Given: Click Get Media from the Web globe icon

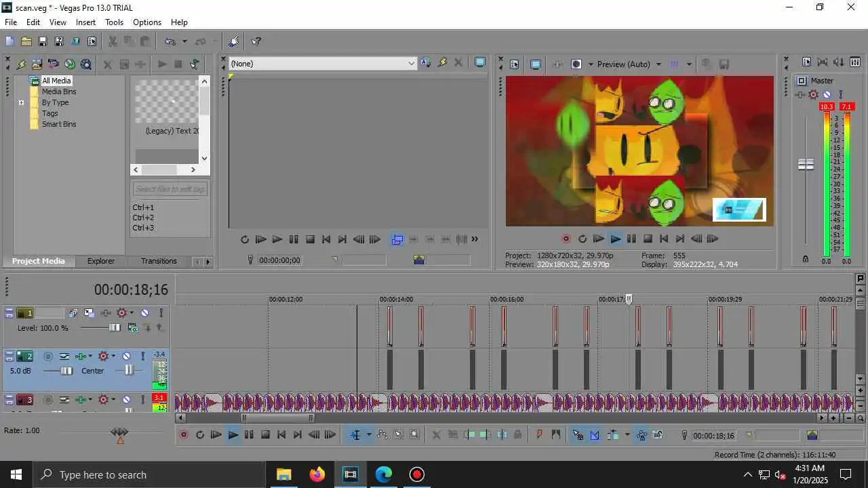Looking at the screenshot, I should [70, 64].
